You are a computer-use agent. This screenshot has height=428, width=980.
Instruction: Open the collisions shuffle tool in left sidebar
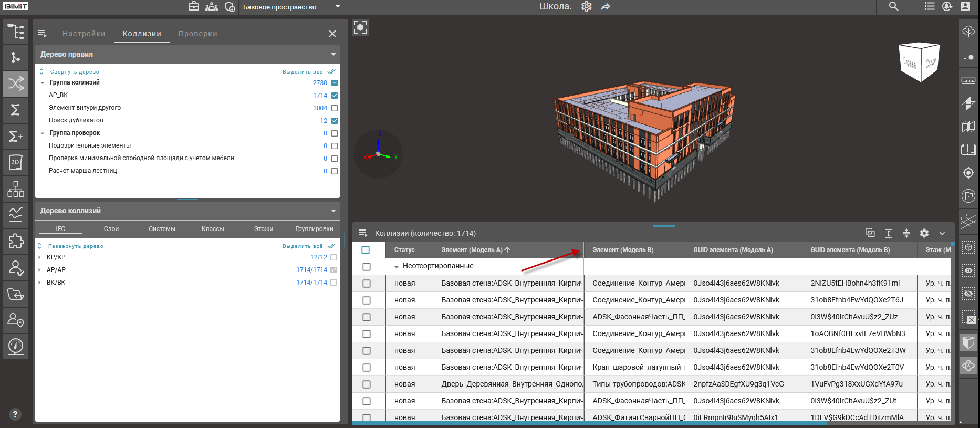16,83
